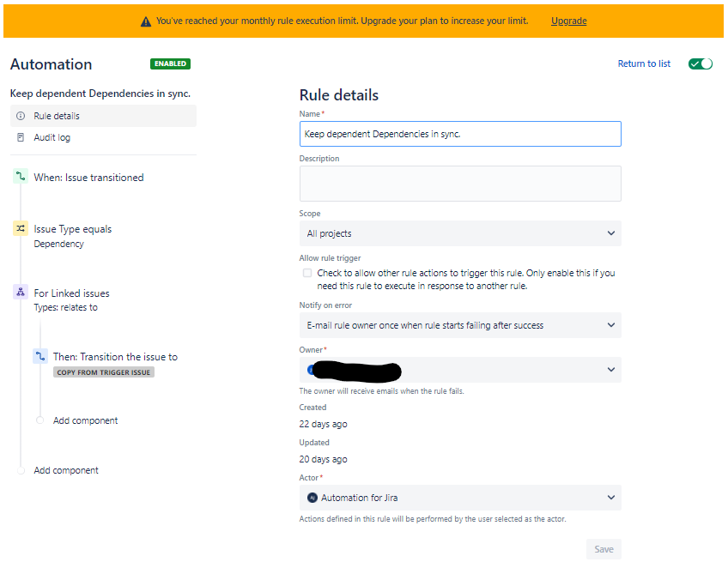This screenshot has height=568, width=728.
Task: Select the Transition the issue action icon
Action: pos(40,356)
